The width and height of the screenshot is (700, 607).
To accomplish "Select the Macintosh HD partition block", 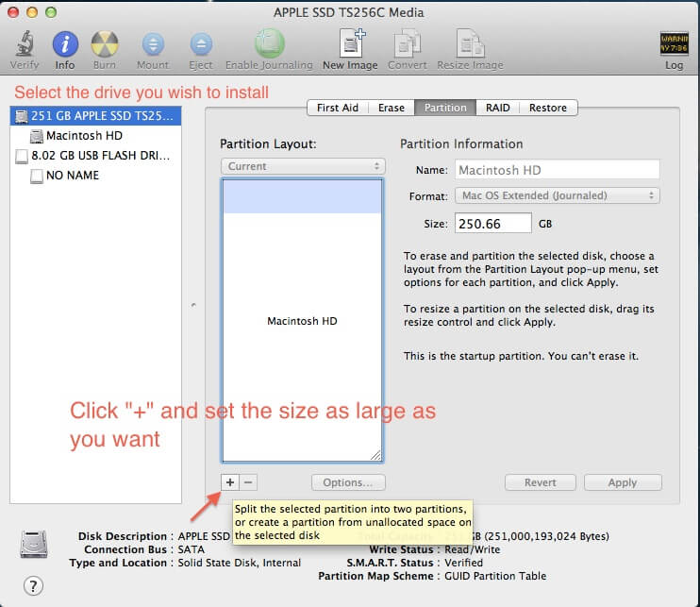I will tap(302, 321).
